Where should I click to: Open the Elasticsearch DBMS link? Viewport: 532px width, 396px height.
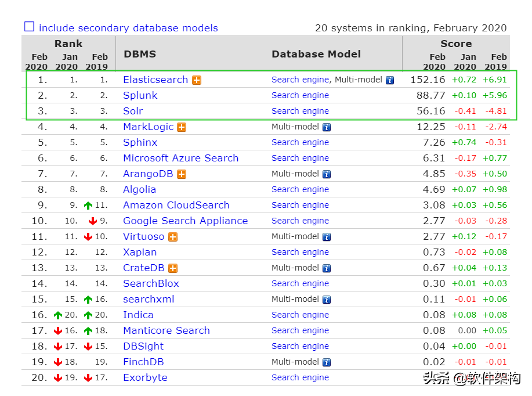click(155, 80)
